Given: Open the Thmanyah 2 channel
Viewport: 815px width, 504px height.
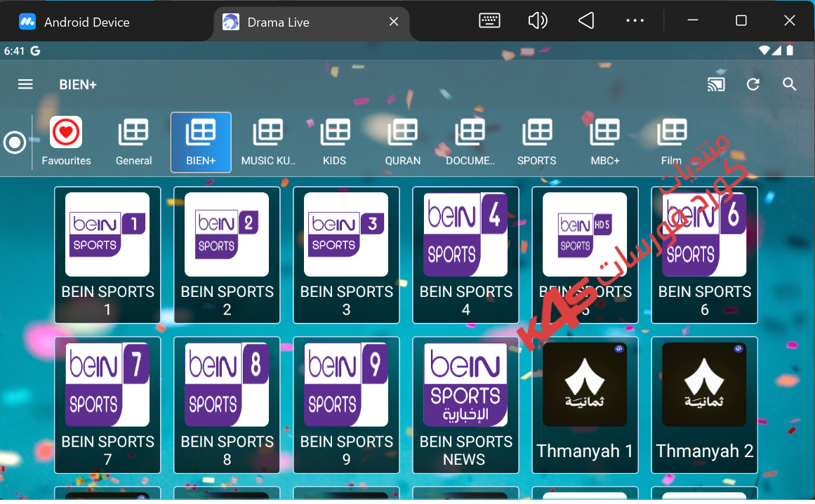Looking at the screenshot, I should (x=704, y=405).
